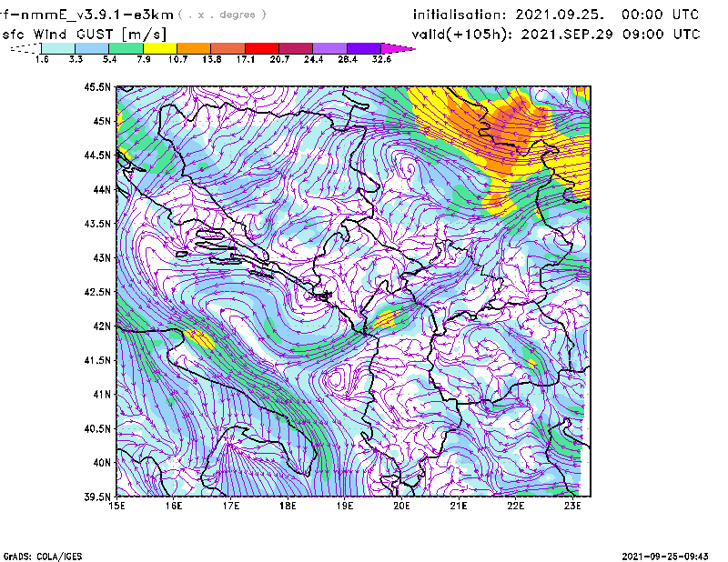Click the legend value '13.8'
This screenshot has width=728, height=562.
tap(212, 59)
